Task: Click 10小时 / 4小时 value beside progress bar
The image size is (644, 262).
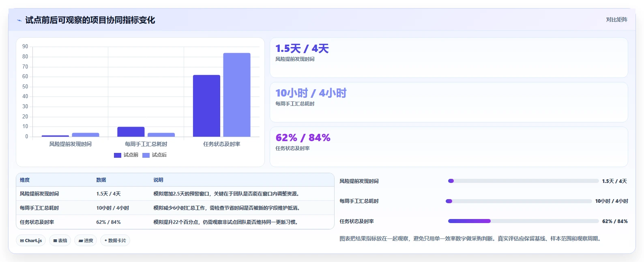Action: pos(612,201)
